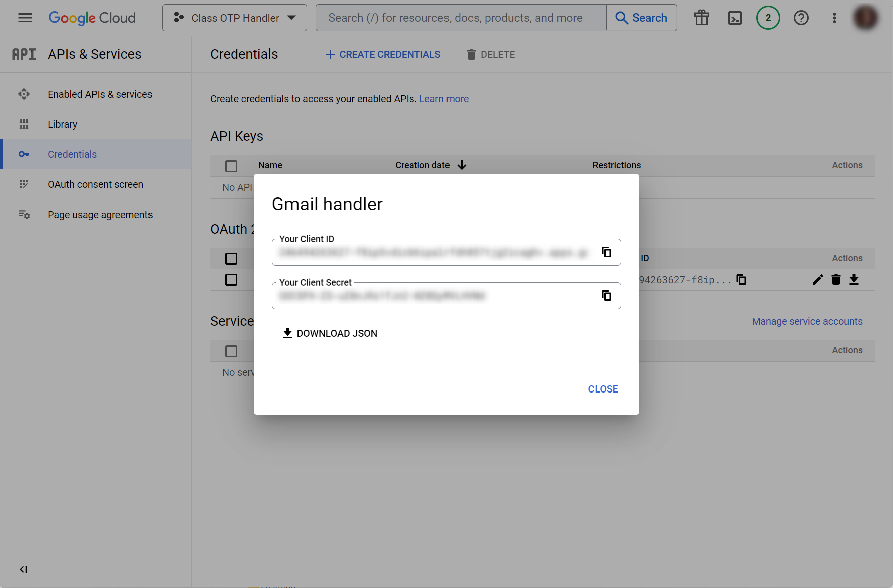Close the Gmail handler dialog
The width and height of the screenshot is (893, 588).
point(603,389)
